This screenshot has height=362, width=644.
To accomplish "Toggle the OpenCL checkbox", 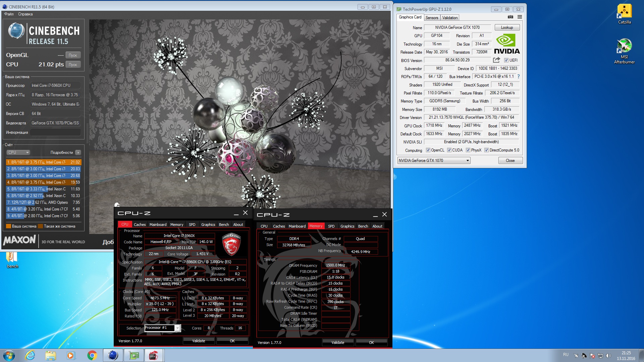I will pyautogui.click(x=428, y=150).
